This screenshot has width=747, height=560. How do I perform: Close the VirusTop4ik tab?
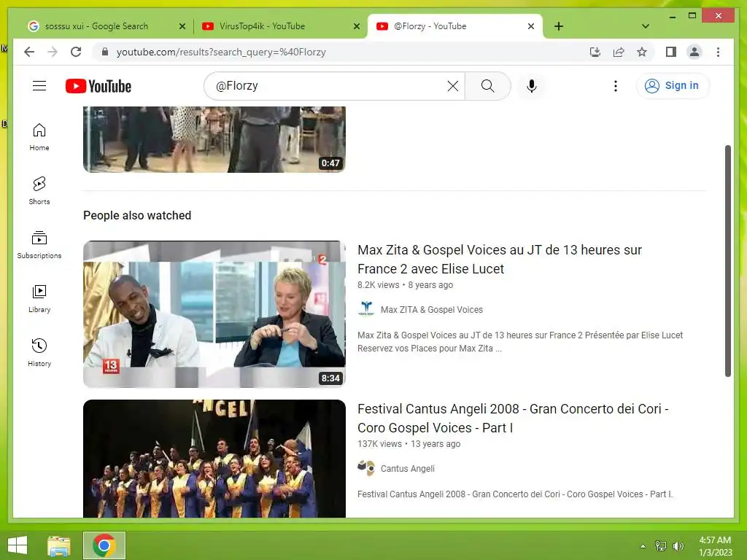click(356, 27)
